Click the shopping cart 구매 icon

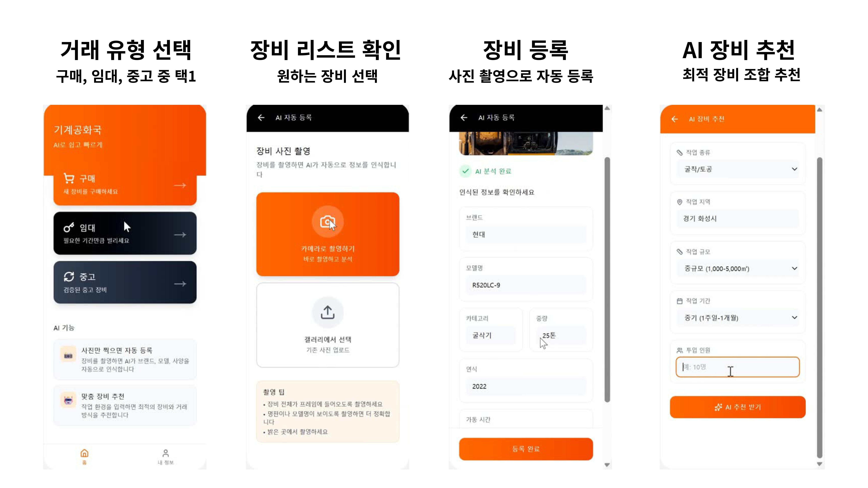[x=69, y=178]
